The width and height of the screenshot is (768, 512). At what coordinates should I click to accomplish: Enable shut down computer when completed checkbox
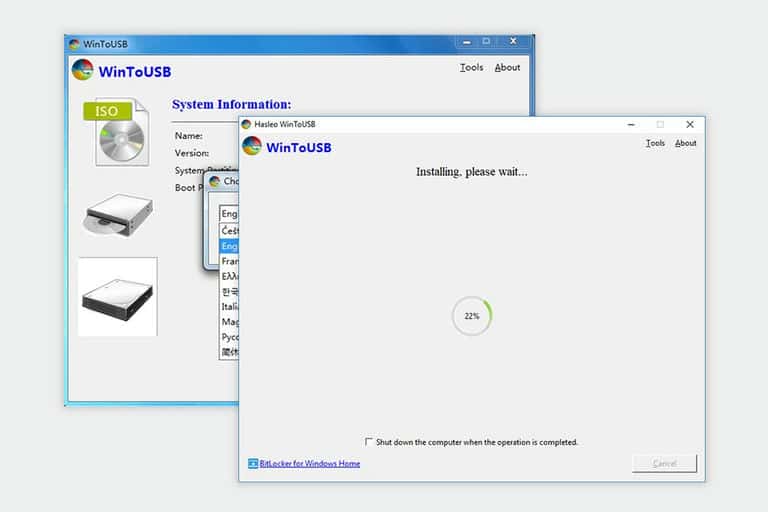tap(368, 442)
